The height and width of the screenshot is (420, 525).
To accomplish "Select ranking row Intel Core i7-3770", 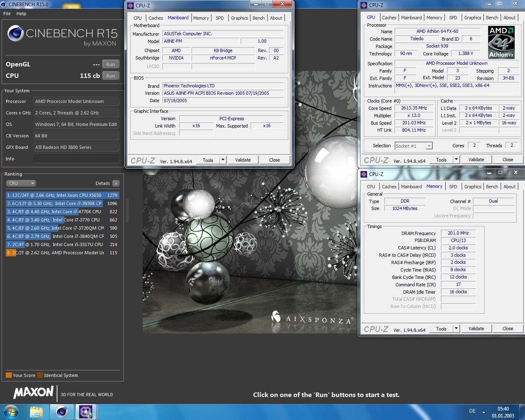I will coord(62,220).
